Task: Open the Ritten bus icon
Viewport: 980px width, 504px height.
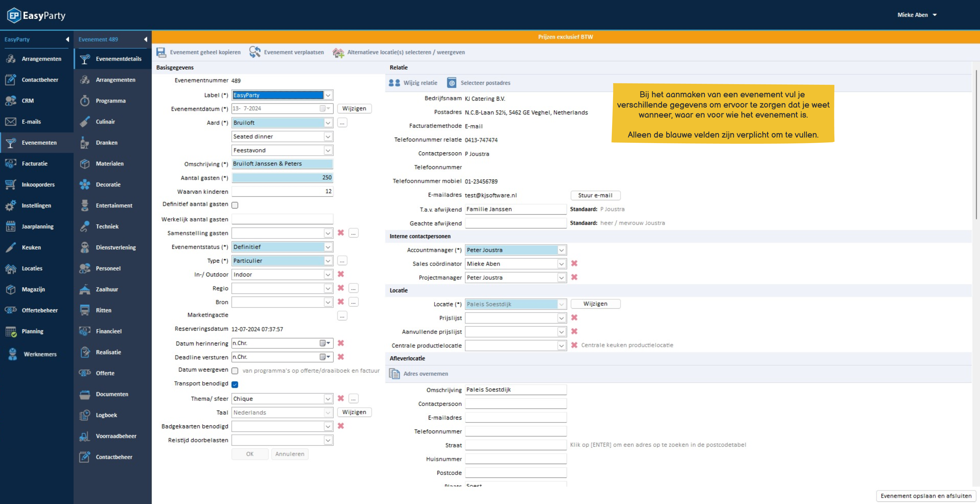Action: (x=84, y=310)
